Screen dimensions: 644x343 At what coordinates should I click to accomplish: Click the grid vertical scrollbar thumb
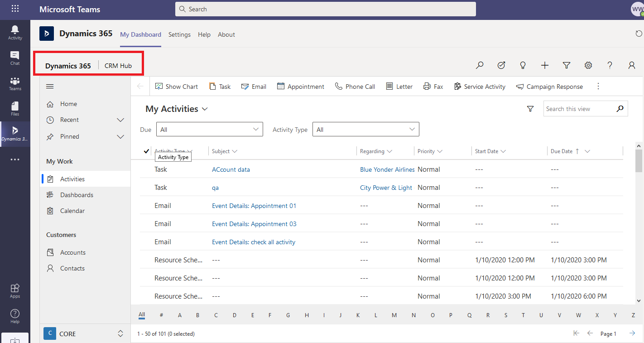(x=639, y=161)
